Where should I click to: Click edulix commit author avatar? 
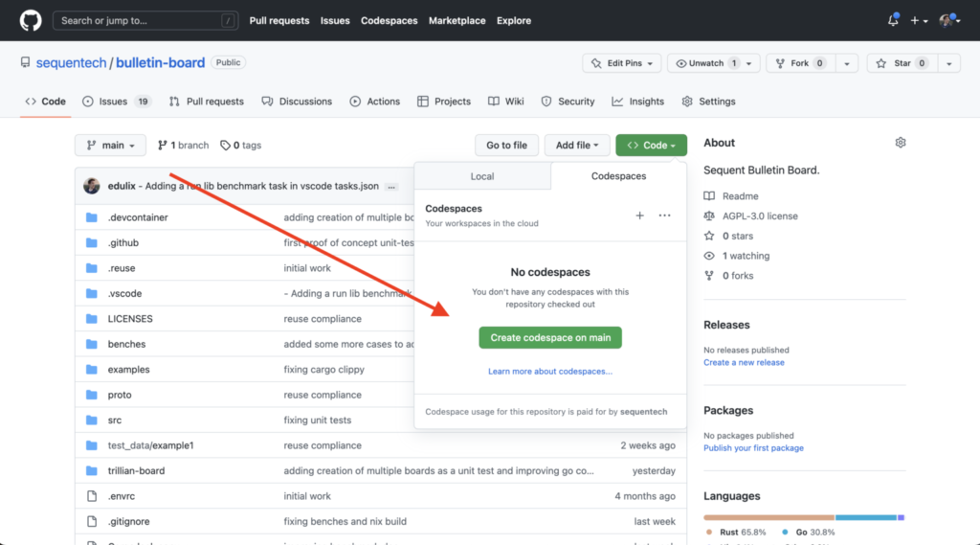tap(92, 186)
